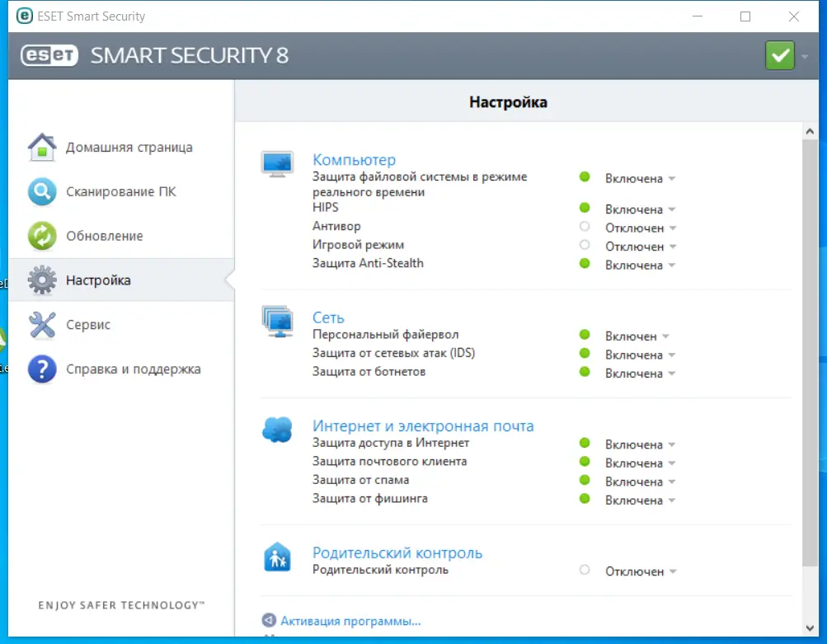Screen dimensions: 827x644
Task: Click the Help and support question icon
Action: click(x=41, y=369)
